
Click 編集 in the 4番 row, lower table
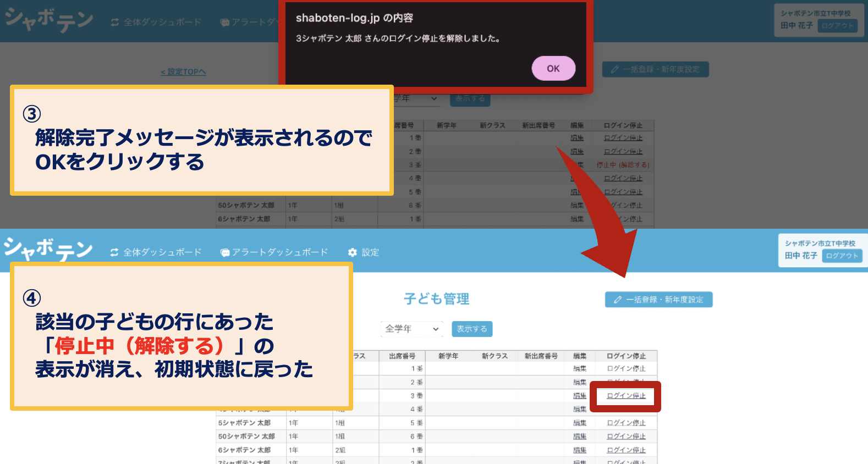[580, 409]
